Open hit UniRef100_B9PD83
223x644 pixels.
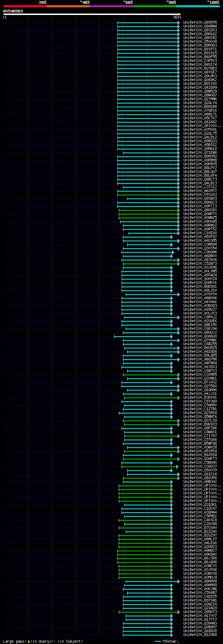200,45
